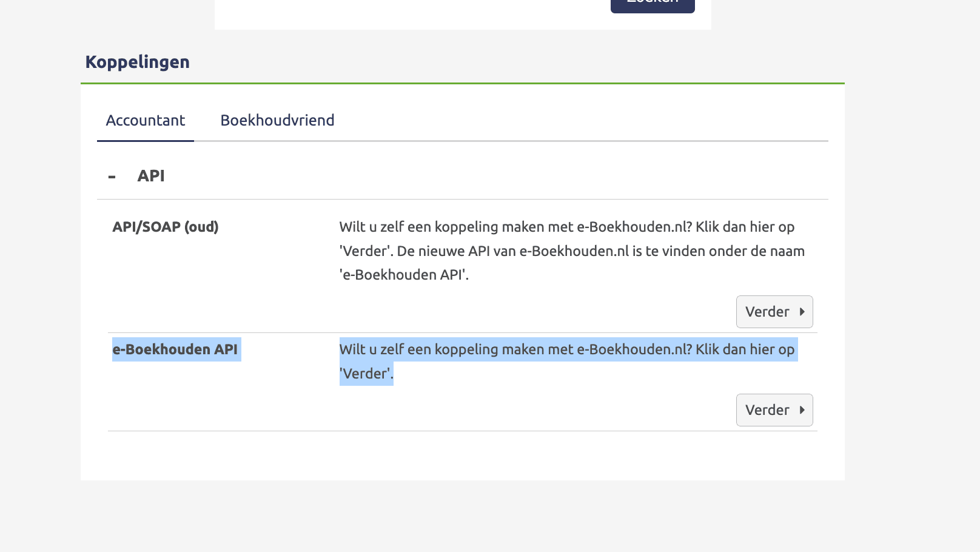The width and height of the screenshot is (980, 552).
Task: Click the highlighted e-Boekhouden API description
Action: [x=567, y=361]
